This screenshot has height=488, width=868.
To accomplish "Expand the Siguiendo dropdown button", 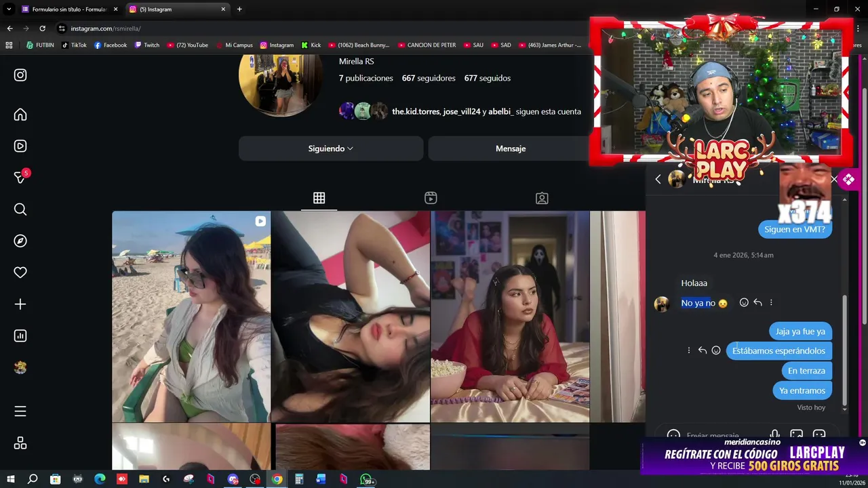I will (x=331, y=148).
